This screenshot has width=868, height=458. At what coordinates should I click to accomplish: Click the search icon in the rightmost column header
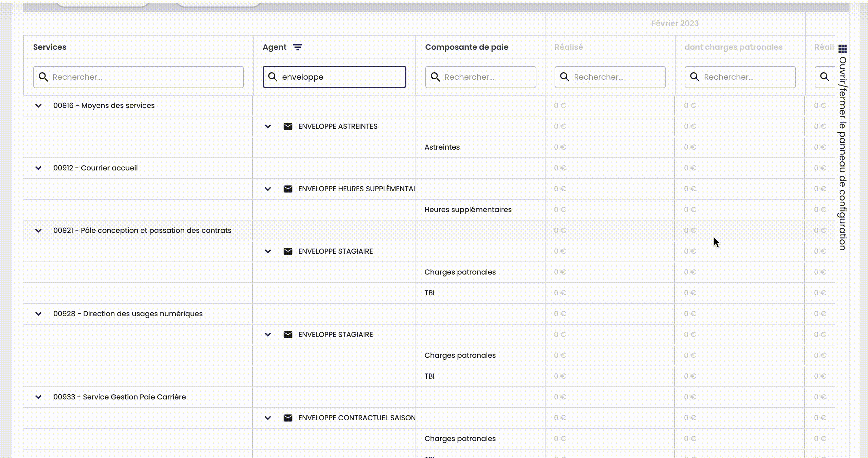tap(825, 77)
